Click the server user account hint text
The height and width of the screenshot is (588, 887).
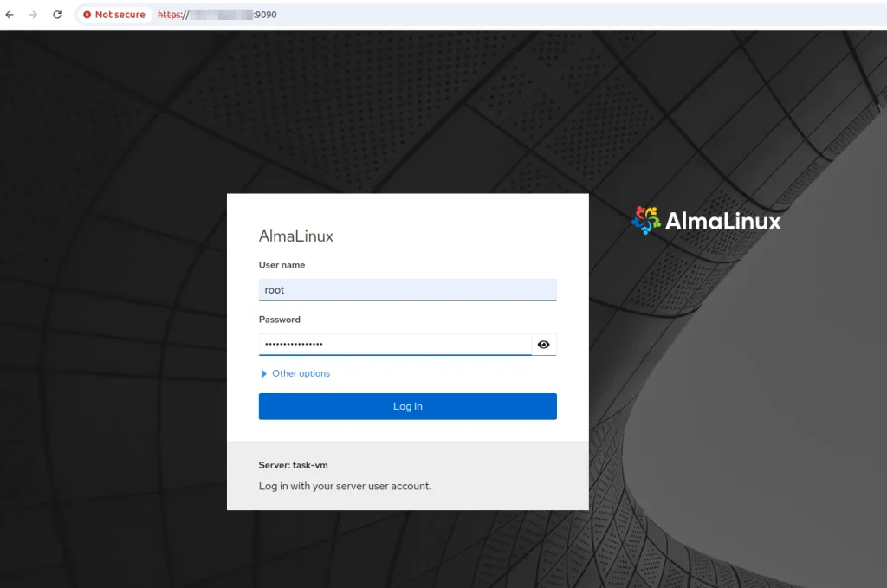[345, 486]
